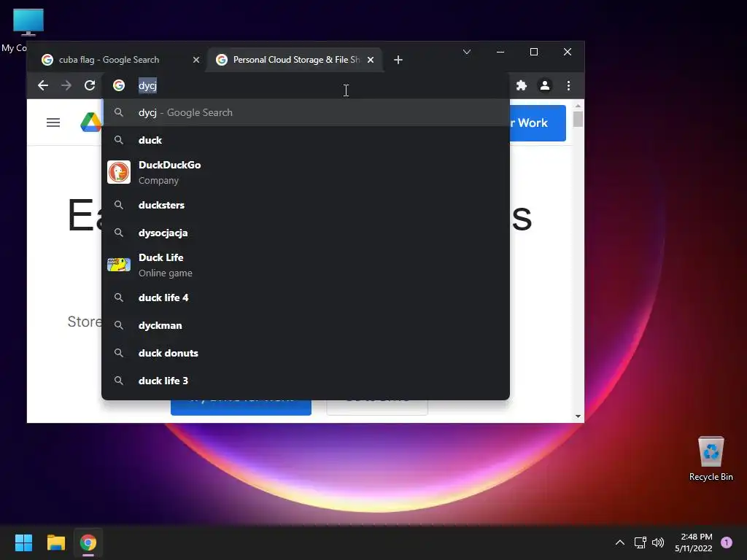Select the Duck Life Online game suggestion

[x=306, y=265]
